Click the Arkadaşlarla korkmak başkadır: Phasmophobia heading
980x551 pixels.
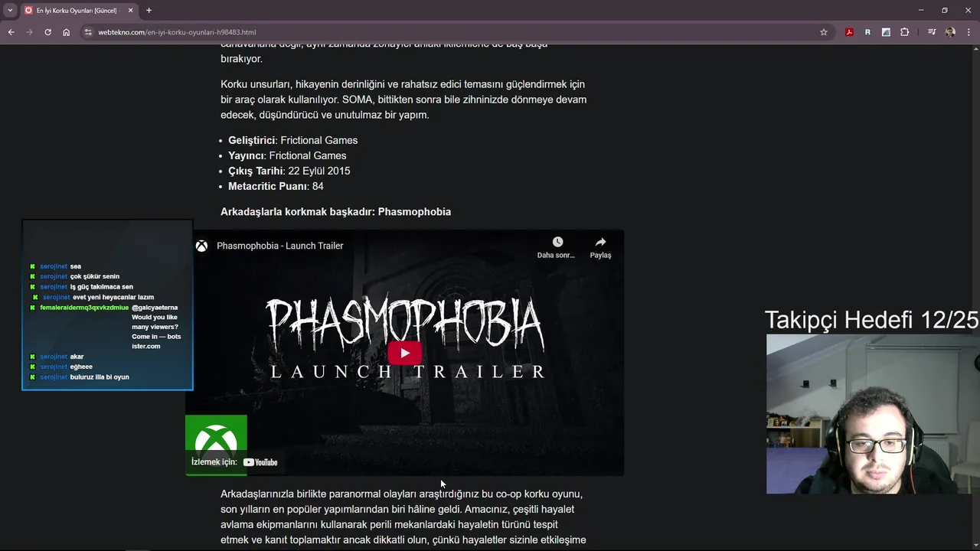(x=335, y=212)
